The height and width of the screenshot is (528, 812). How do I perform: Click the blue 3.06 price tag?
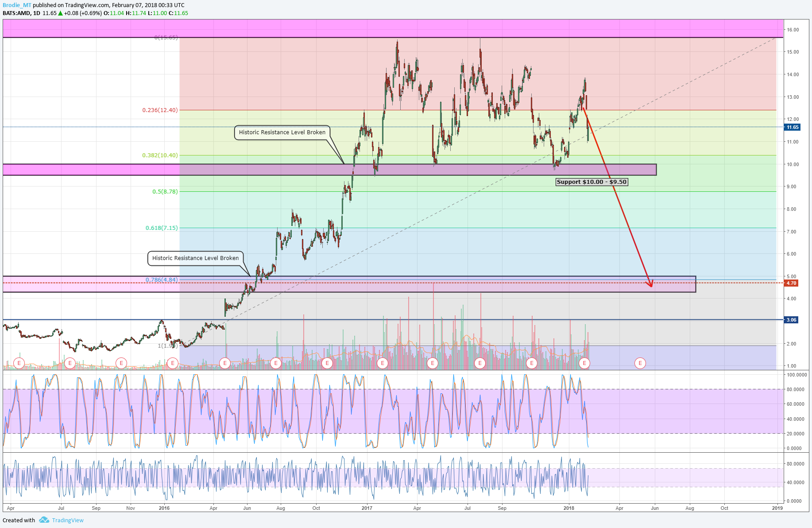pos(791,320)
